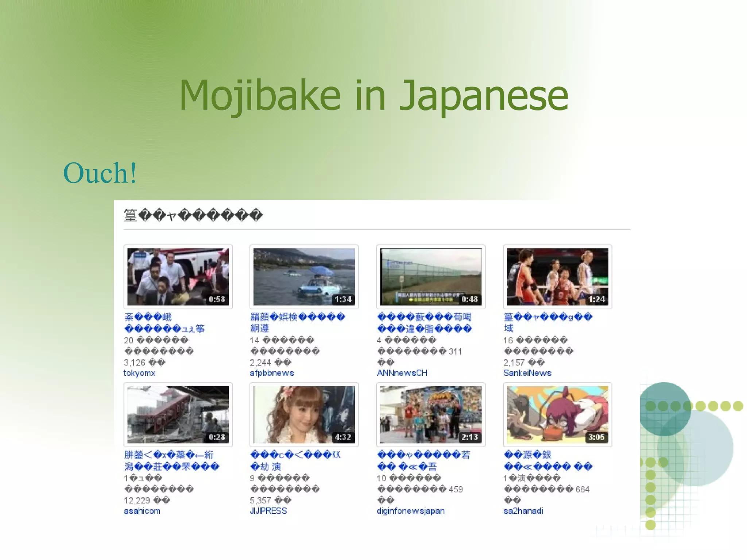Open the collapsed train video thumbnail
Screen dimensions: 747x560
178,414
